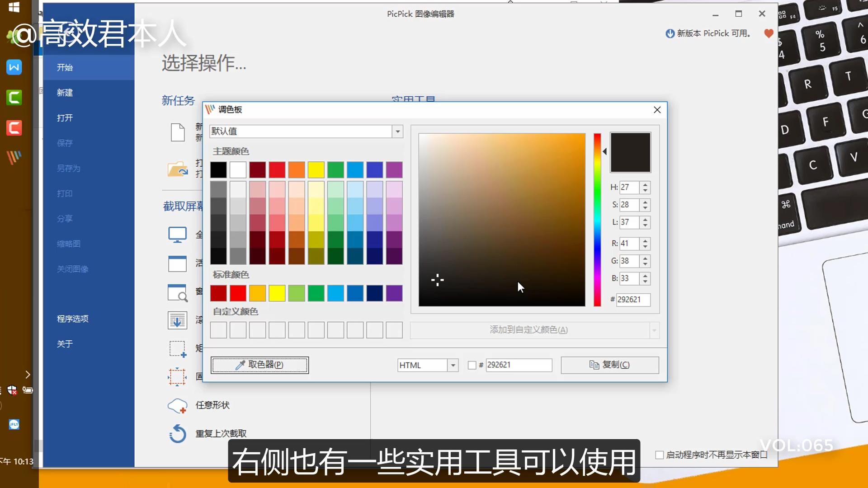Click the PicPick taskbar icon
The width and height of the screenshot is (868, 488).
(14, 157)
